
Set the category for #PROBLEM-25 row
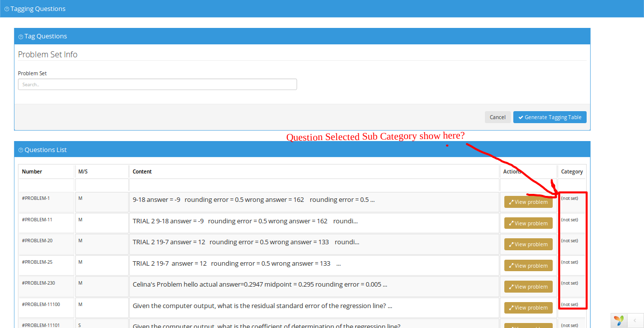pos(569,262)
